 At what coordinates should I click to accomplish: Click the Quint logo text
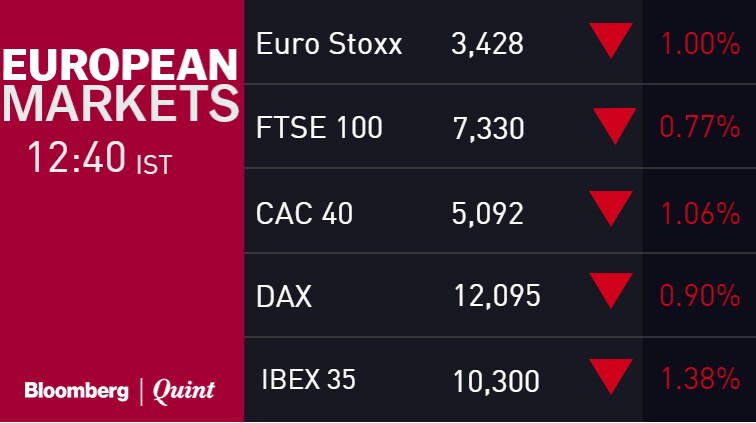[x=184, y=390]
